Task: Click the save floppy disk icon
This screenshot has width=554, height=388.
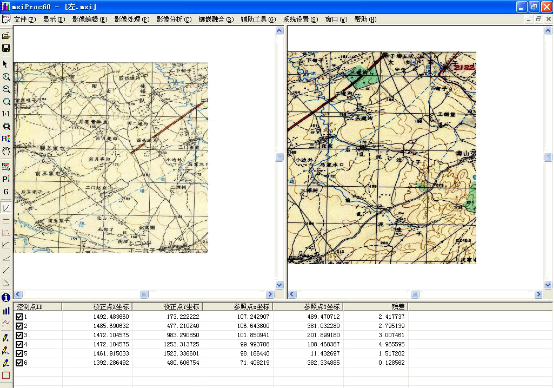Action: (6, 48)
